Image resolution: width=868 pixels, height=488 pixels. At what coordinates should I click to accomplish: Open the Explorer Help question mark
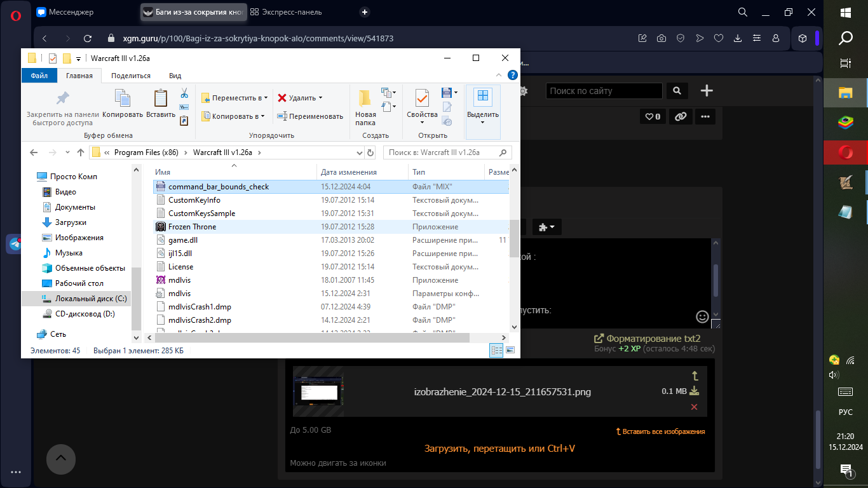click(512, 76)
